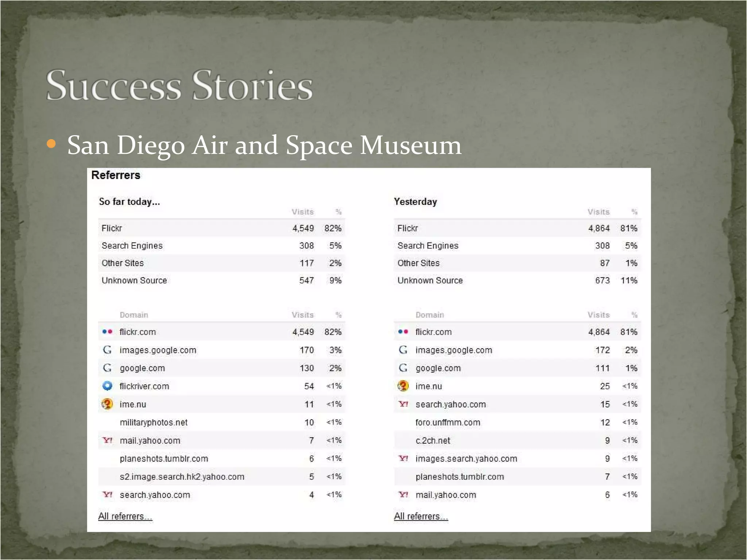Click the Yahoo icon beside mail.yahoo.com today

107,440
